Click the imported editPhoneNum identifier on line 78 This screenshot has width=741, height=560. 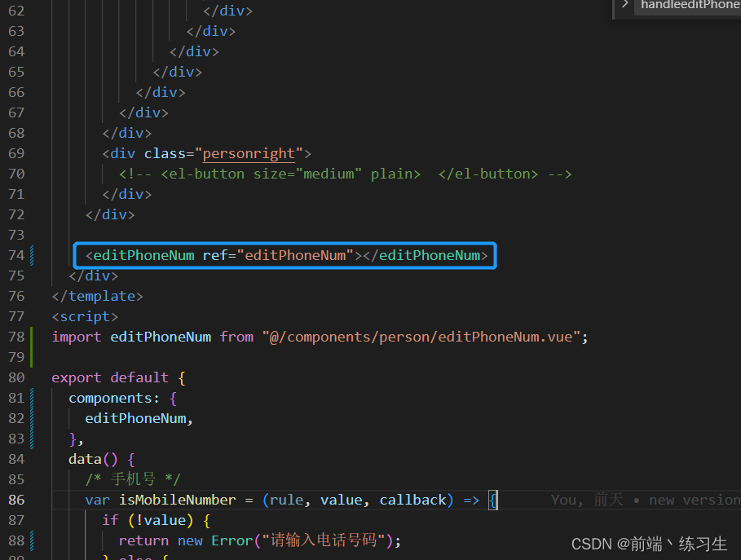tap(161, 337)
